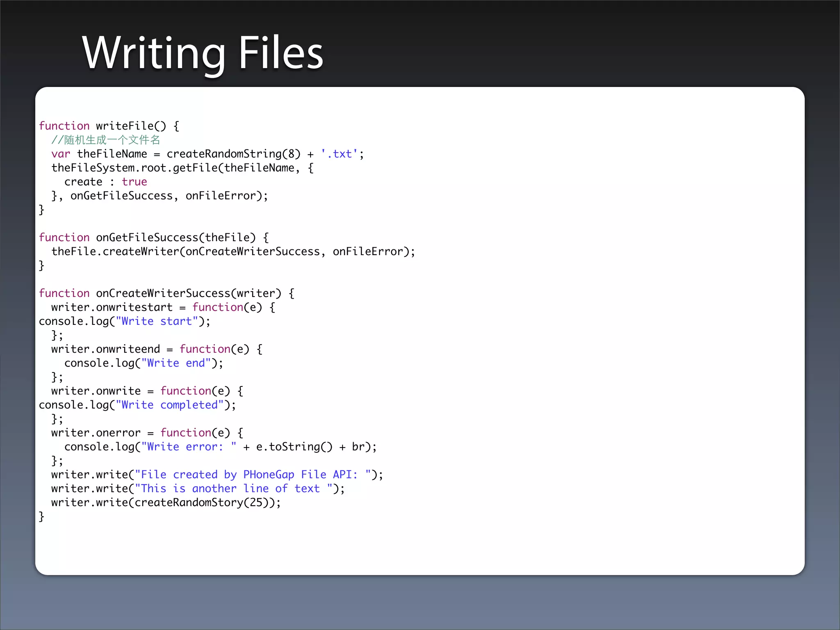Click the 'function onGetFileSuccess(theFile) {' line
The width and height of the screenshot is (840, 630).
click(154, 237)
